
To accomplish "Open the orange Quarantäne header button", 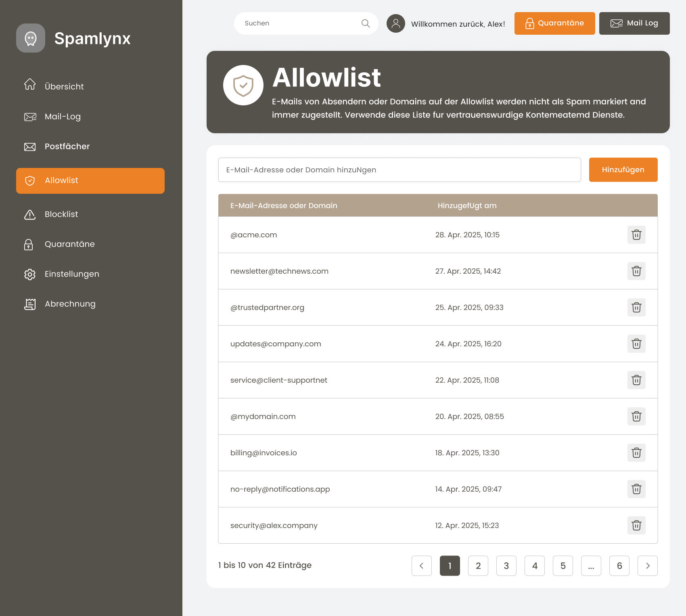I will [x=555, y=23].
